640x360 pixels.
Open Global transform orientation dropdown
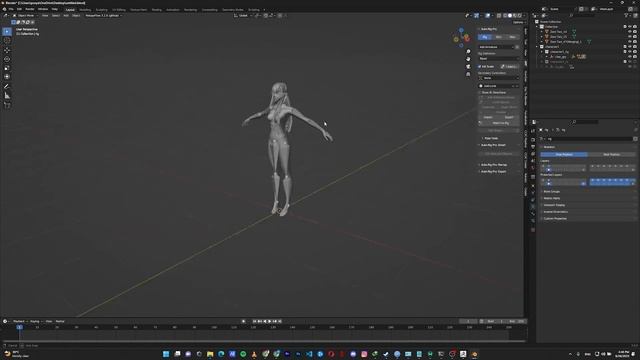(242, 16)
